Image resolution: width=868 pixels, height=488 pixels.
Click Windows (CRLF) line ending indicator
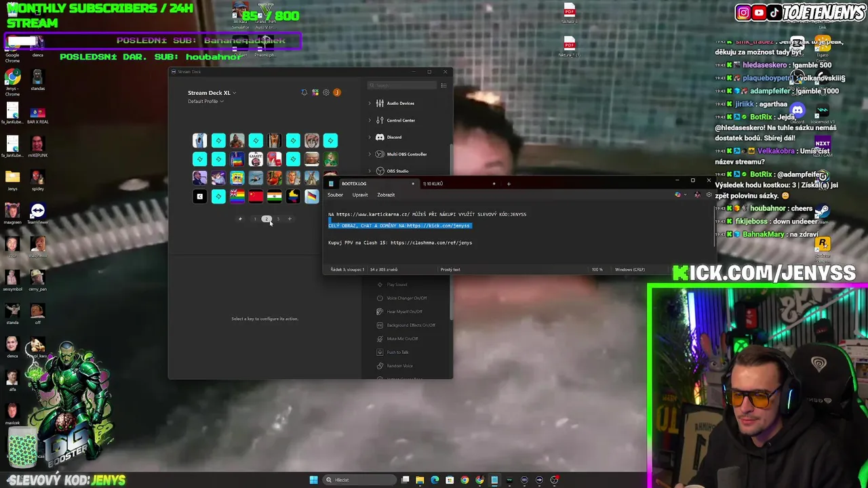(630, 270)
